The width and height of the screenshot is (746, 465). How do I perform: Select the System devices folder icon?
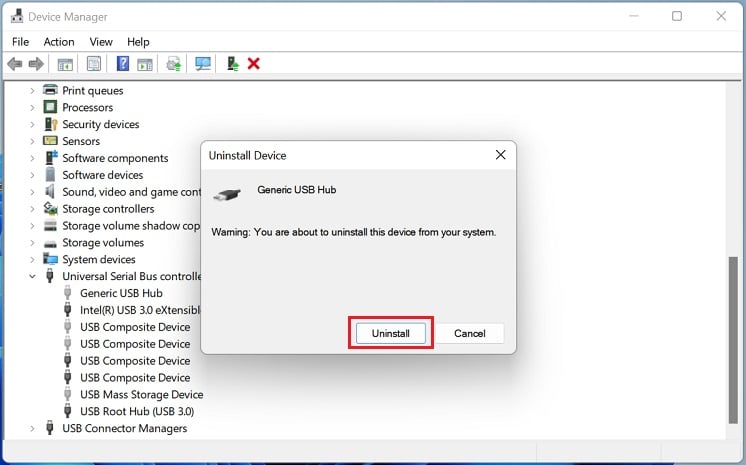pos(50,259)
